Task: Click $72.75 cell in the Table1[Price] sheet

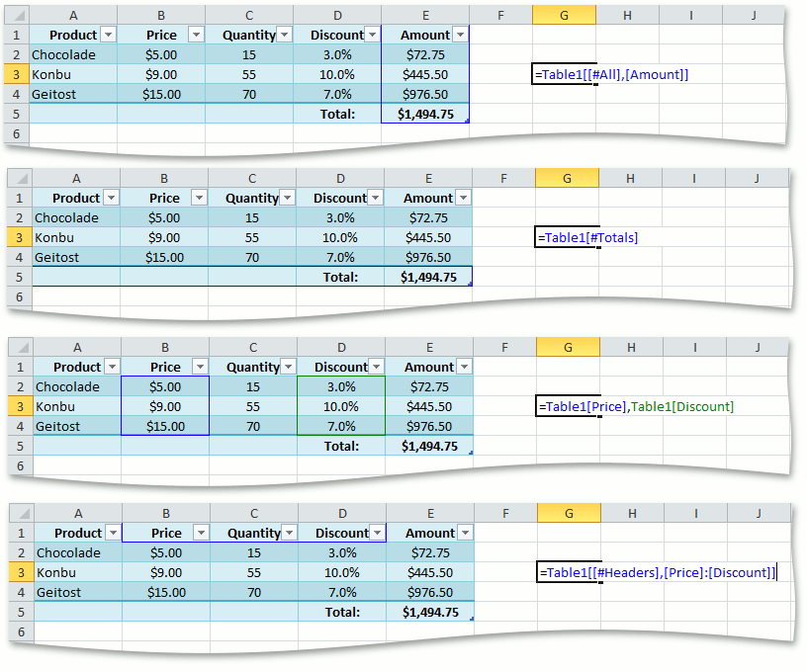Action: (429, 386)
